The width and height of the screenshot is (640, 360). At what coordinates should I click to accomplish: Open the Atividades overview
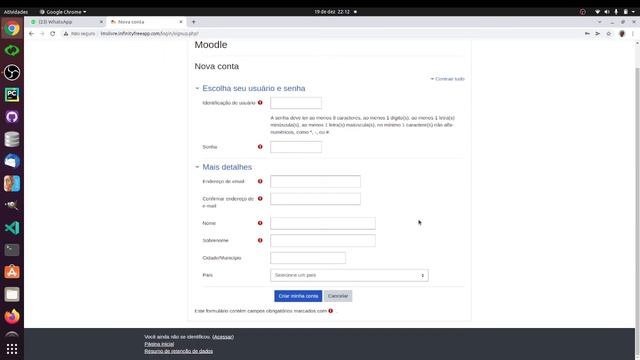16,12
